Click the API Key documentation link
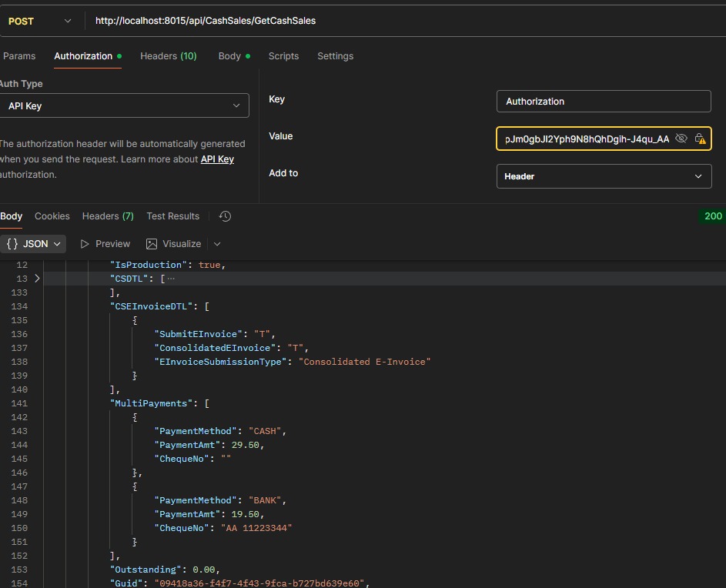Screen dimensions: 726x588 217,159
